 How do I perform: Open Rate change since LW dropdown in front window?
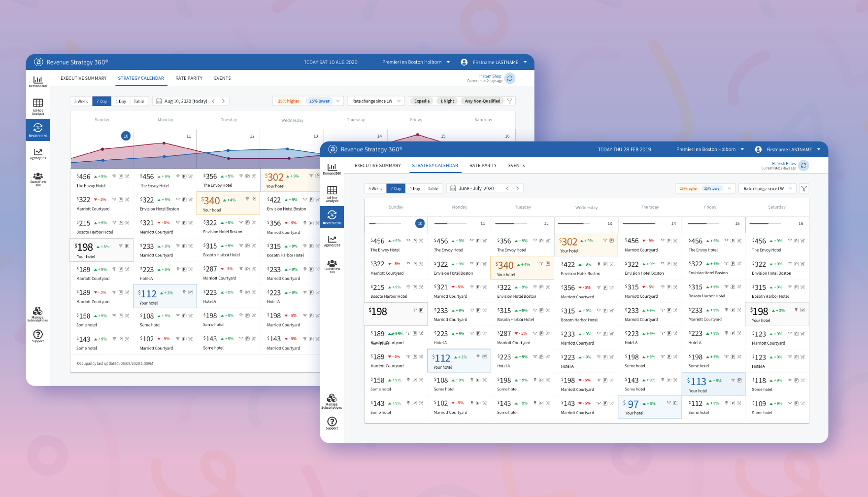(x=768, y=188)
